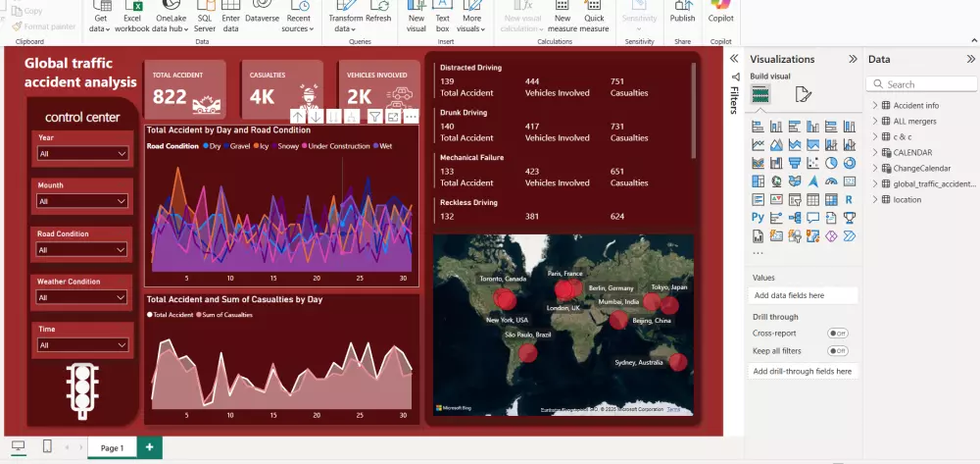This screenshot has width=980, height=464.
Task: Insert a Text box
Action: click(x=443, y=18)
